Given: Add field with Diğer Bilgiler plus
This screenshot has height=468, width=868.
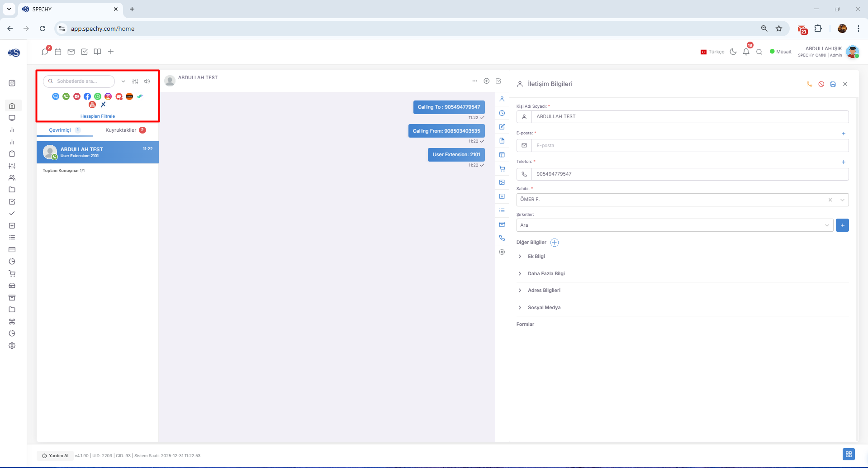Looking at the screenshot, I should pos(555,243).
